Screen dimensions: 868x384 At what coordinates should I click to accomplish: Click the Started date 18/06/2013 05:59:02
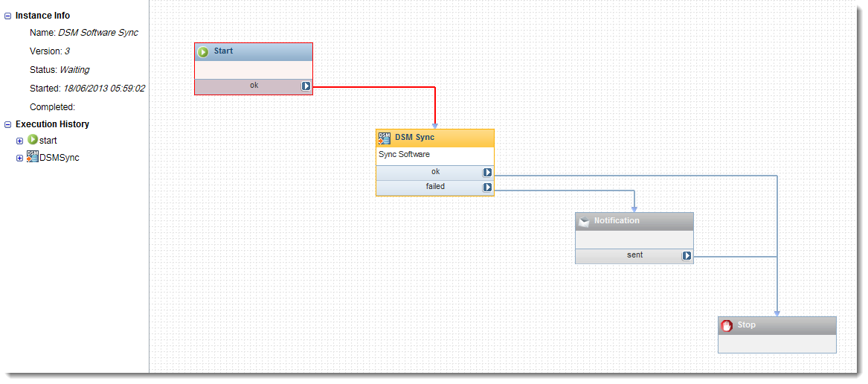[104, 88]
